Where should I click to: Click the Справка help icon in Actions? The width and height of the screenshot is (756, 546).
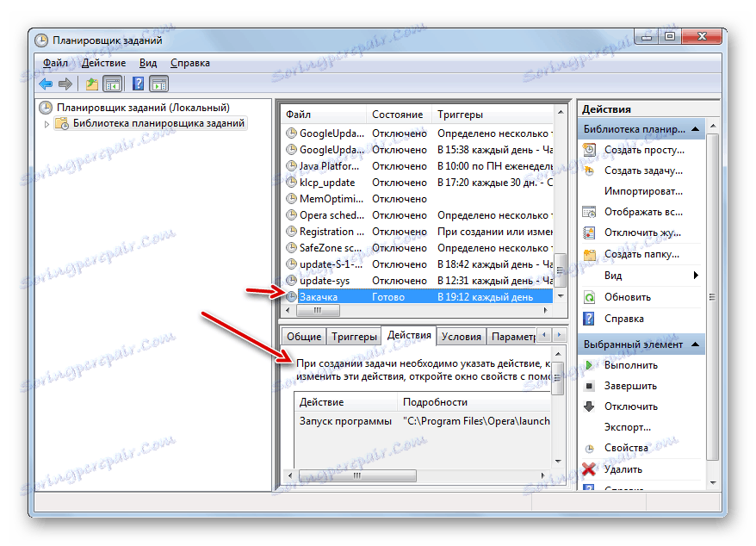coord(589,319)
